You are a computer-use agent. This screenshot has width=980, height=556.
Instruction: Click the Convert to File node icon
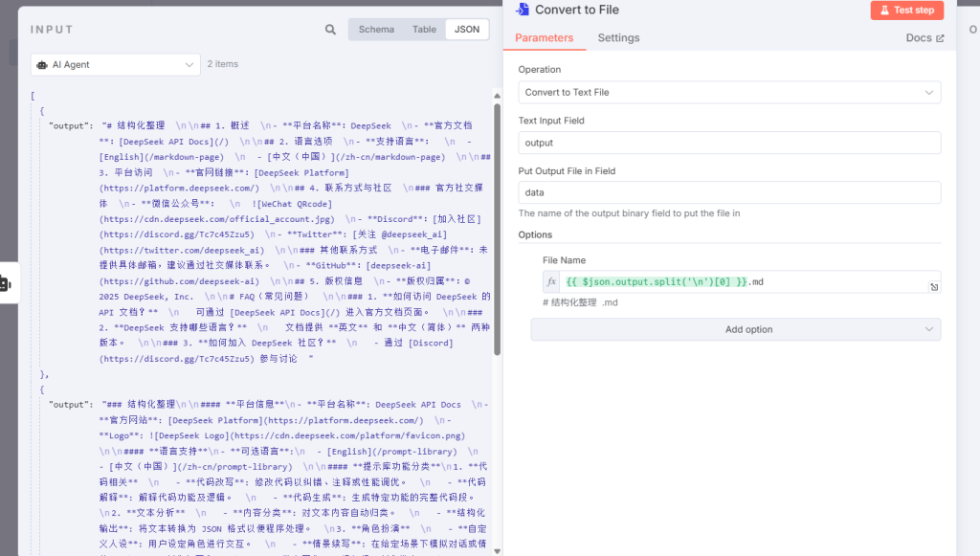523,10
